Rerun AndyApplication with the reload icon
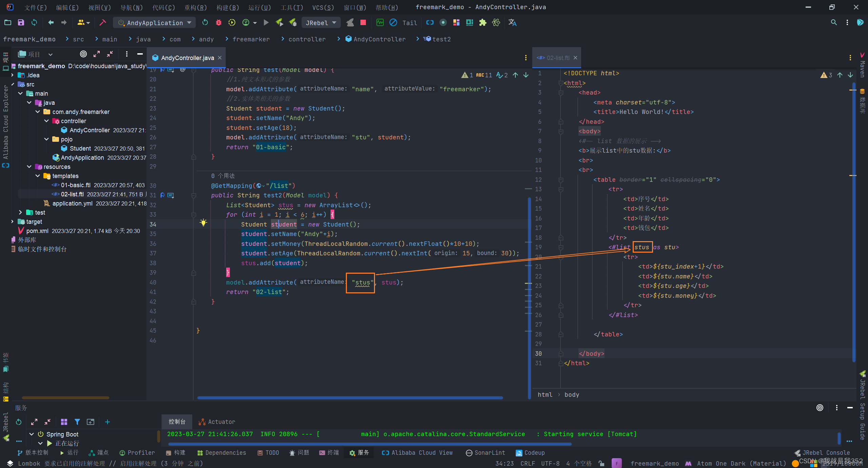The width and height of the screenshot is (868, 468). 205,23
